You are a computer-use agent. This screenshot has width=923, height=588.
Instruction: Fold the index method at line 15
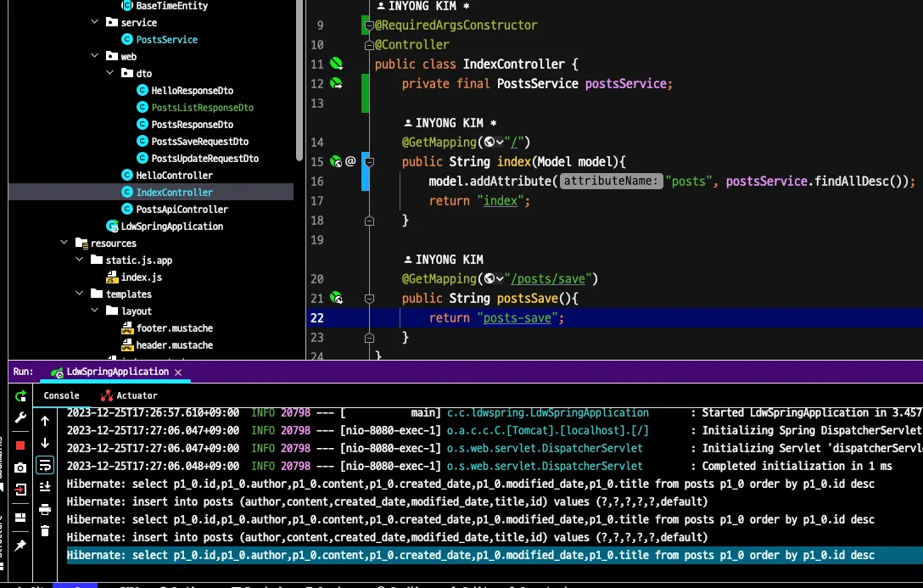coord(369,162)
